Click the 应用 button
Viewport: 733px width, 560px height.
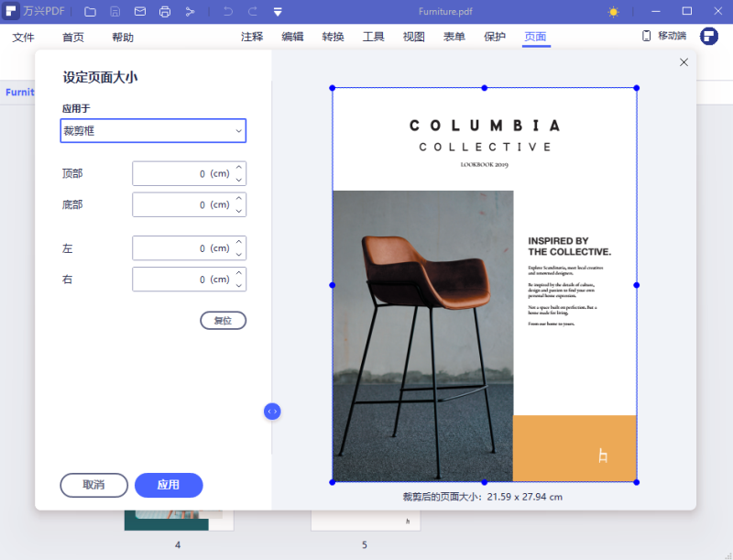169,485
